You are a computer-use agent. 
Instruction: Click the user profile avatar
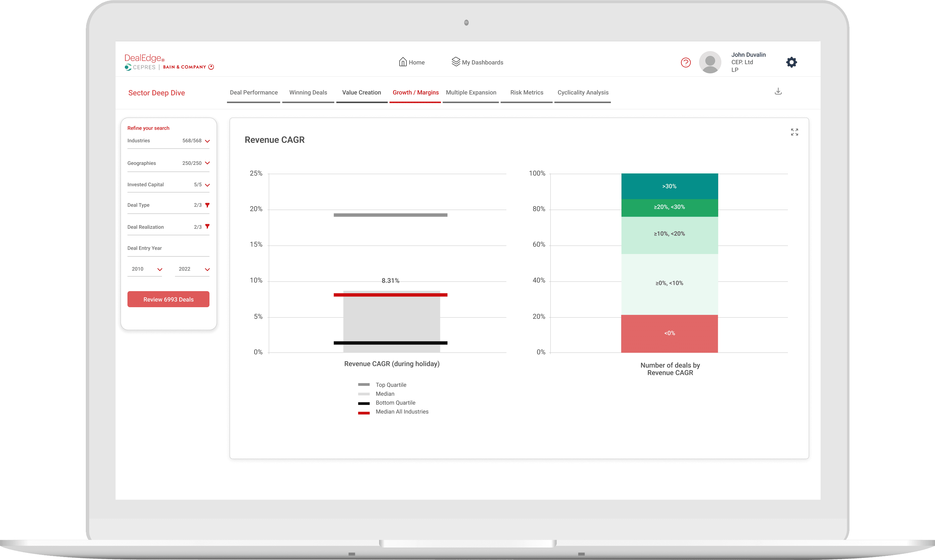(x=710, y=62)
